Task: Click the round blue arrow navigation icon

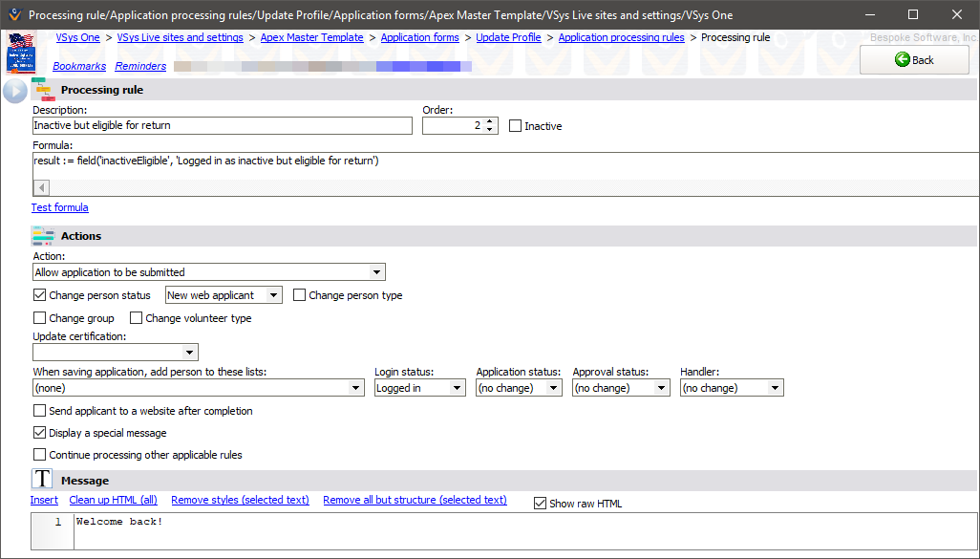Action: coord(15,91)
